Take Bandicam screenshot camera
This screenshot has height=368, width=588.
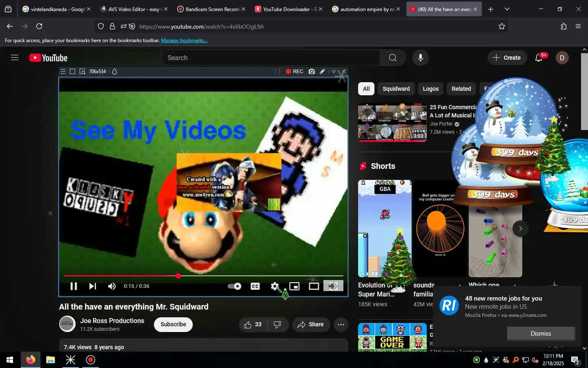(x=312, y=72)
